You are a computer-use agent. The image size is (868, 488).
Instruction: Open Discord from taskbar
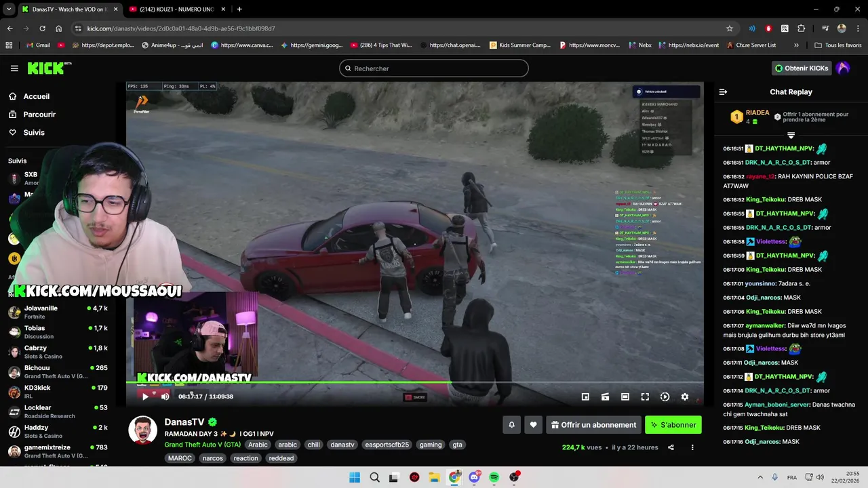(x=474, y=477)
